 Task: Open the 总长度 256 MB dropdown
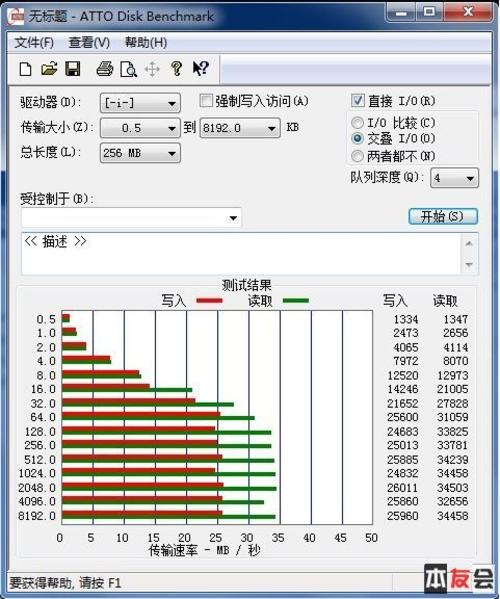pos(140,153)
